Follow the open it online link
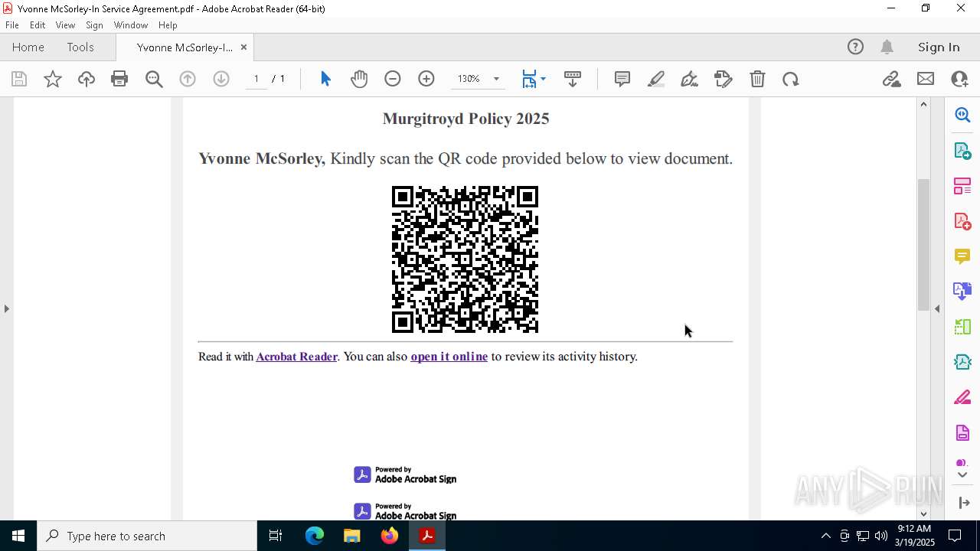Viewport: 980px width, 551px height. pos(449,357)
